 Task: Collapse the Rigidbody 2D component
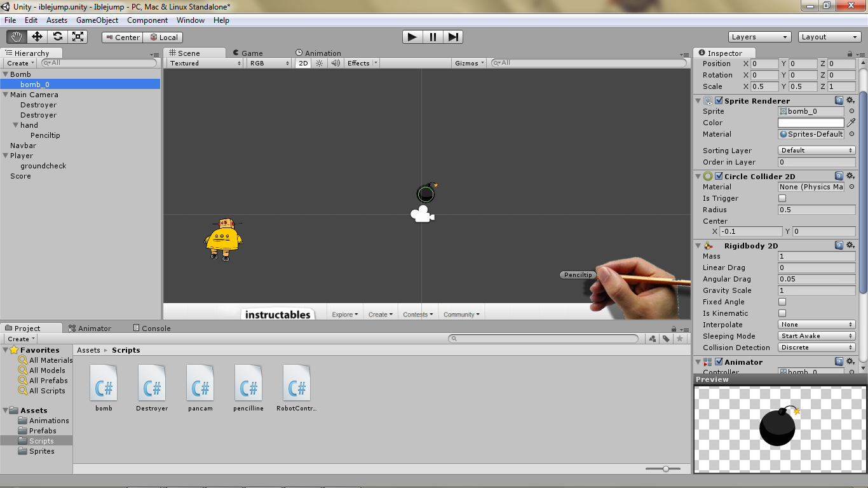coord(698,245)
